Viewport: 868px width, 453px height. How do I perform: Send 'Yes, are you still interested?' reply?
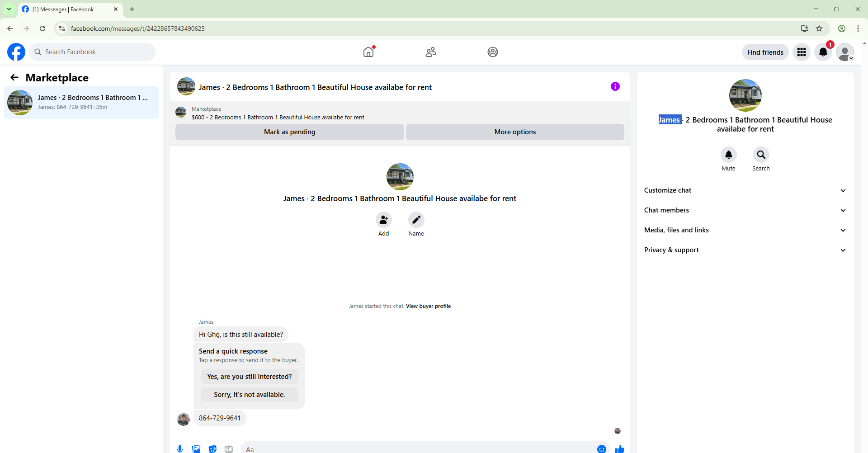[250, 377]
